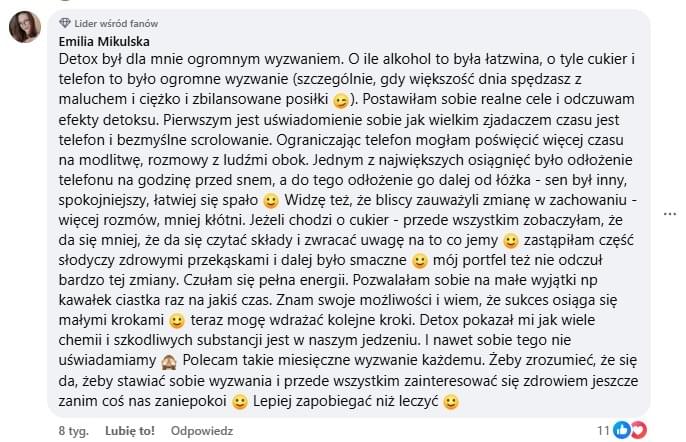Screen dimensions: 686x442
Task: Click the diamond top-fan badge icon
Action: [66, 22]
